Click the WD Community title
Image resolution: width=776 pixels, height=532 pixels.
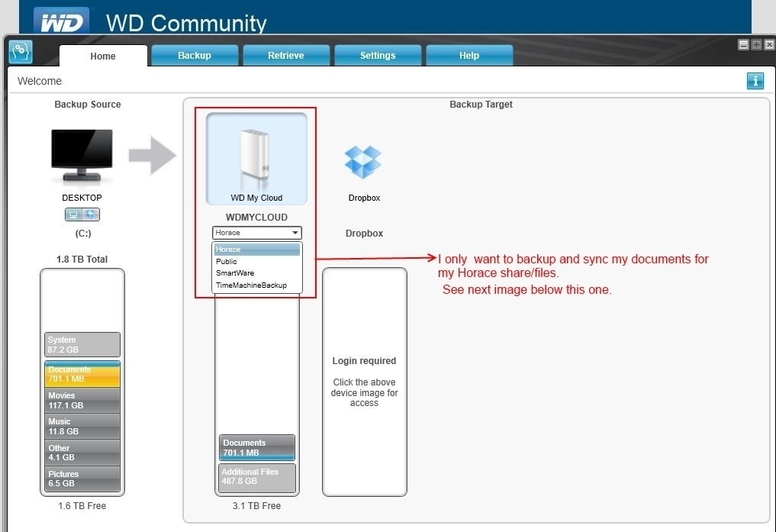pyautogui.click(x=186, y=23)
